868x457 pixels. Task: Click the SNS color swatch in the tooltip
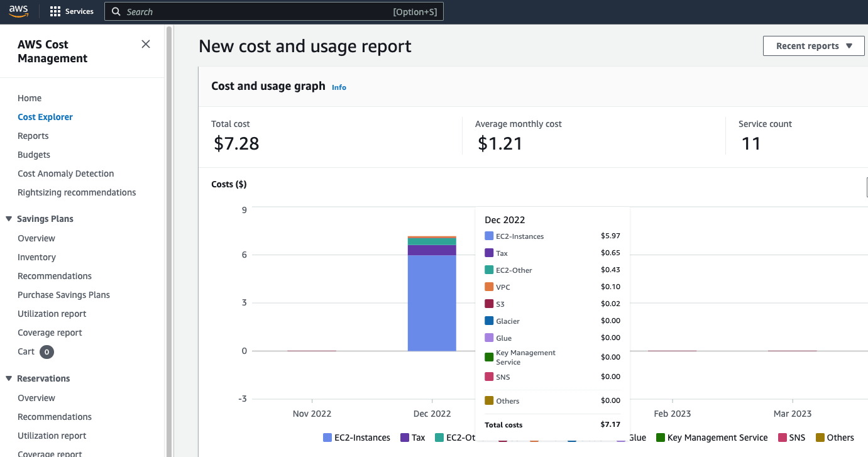pyautogui.click(x=488, y=376)
